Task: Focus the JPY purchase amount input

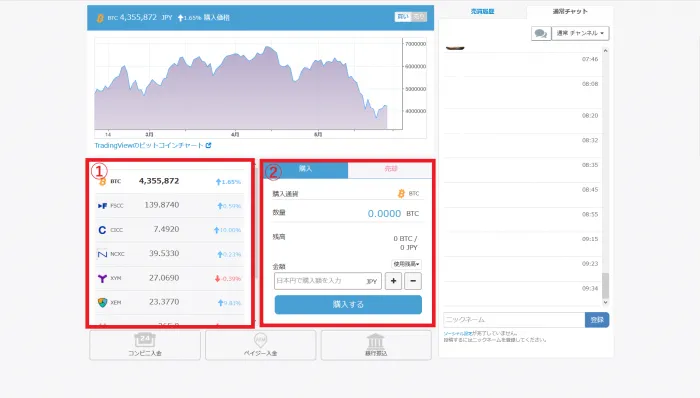Action: [328, 281]
